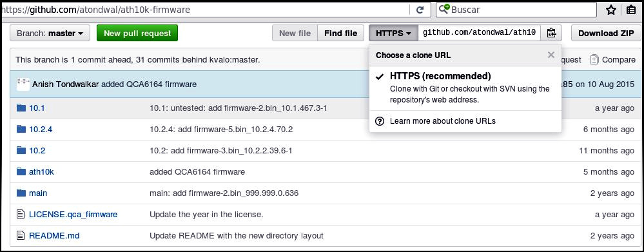This screenshot has width=644, height=252.
Task: Click the branch status text about kvalo:master
Action: click(x=138, y=60)
